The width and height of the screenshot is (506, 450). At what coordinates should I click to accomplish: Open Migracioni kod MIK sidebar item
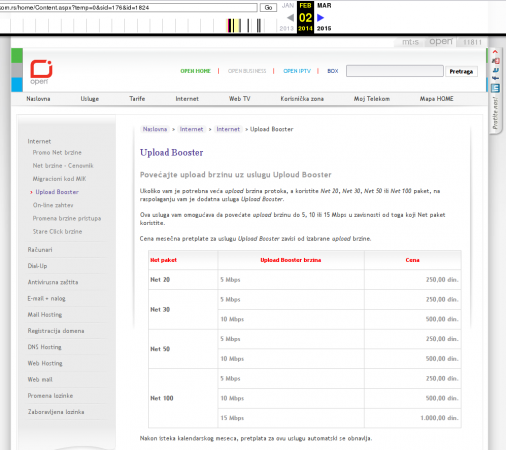click(x=59, y=179)
